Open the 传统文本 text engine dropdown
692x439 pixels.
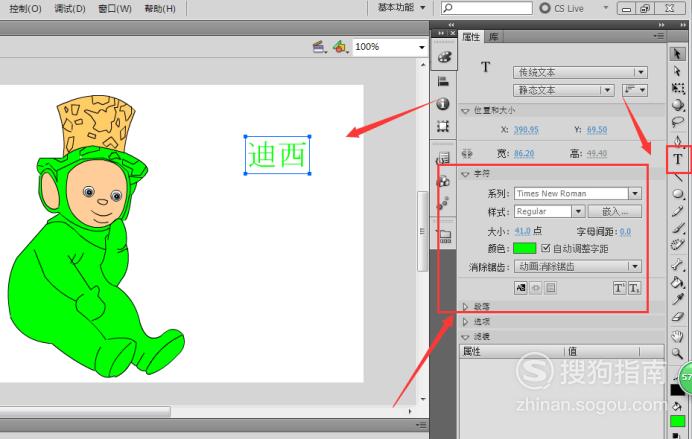(580, 72)
